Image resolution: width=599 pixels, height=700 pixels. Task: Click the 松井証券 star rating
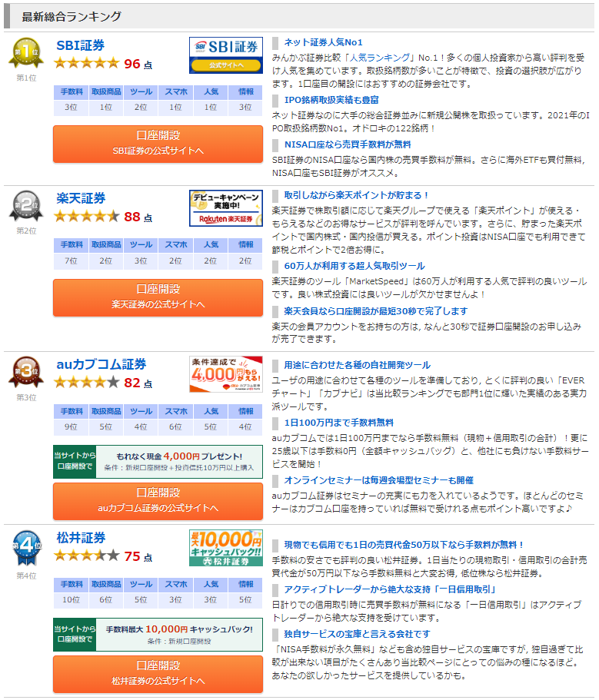pos(87,556)
